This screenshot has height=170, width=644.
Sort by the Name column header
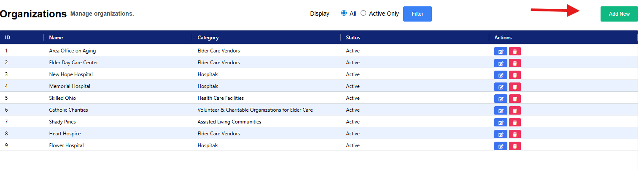[x=56, y=38]
